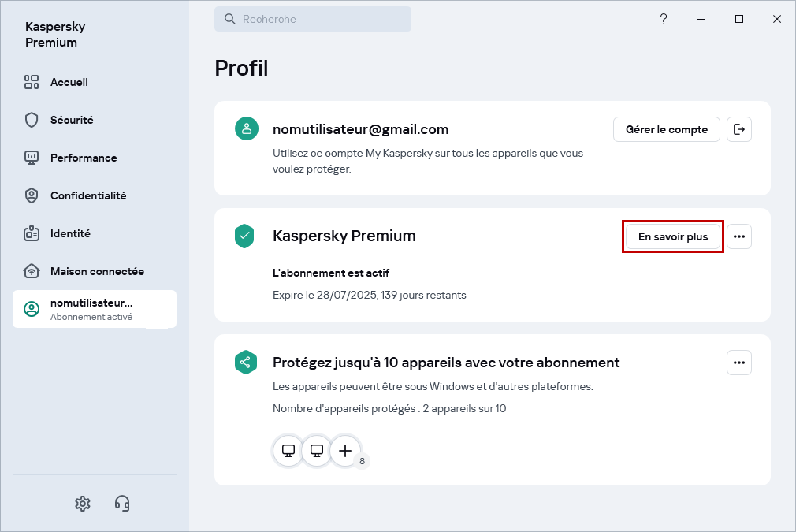The width and height of the screenshot is (796, 532).
Task: Click the green shield subscription icon
Action: tap(246, 236)
